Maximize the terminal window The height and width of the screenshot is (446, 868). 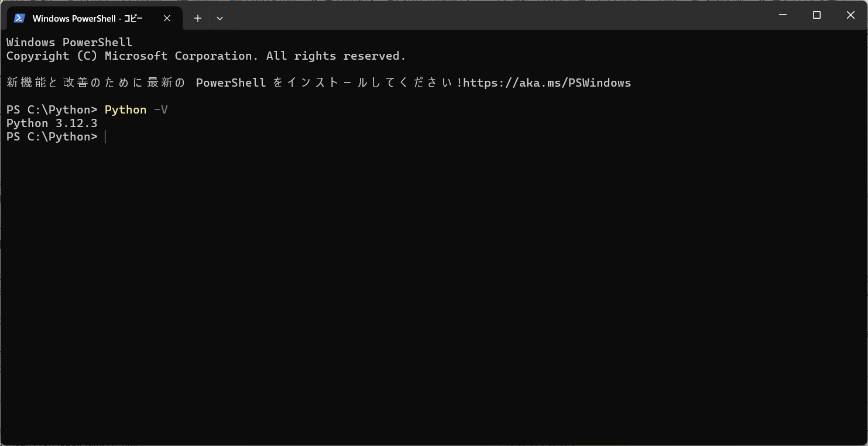(816, 15)
